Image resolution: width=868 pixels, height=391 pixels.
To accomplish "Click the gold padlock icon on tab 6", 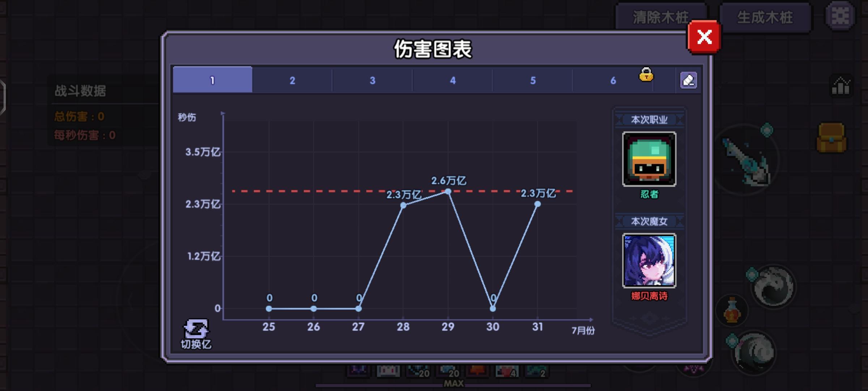I will pos(646,75).
